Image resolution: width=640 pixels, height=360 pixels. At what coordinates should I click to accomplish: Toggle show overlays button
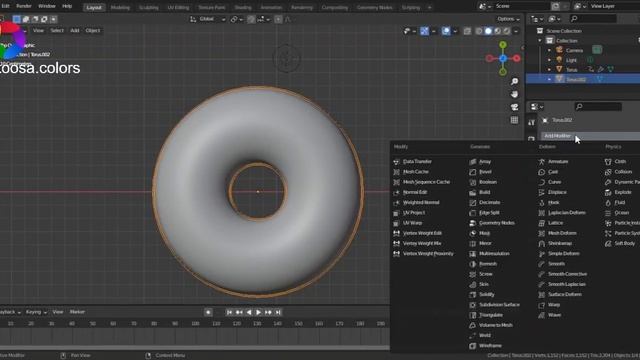(446, 31)
